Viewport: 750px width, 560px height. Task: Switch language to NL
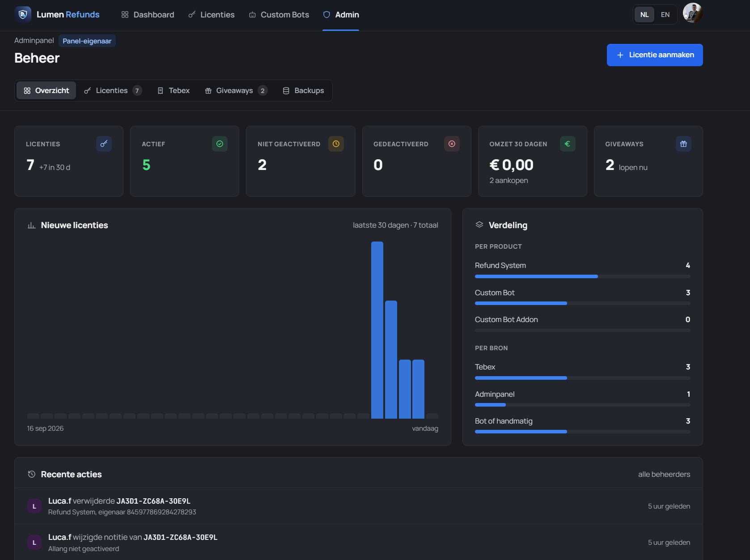pos(644,15)
